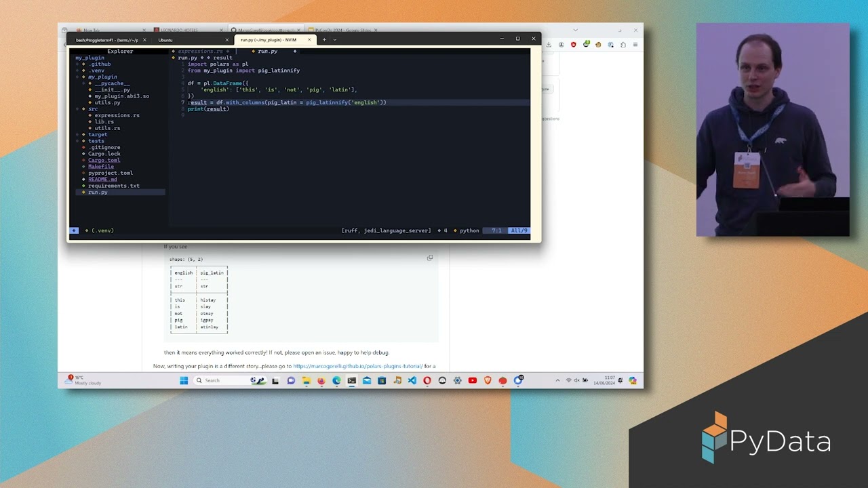
Task: Select the run.py buffer tab in Neovim
Action: (268, 52)
